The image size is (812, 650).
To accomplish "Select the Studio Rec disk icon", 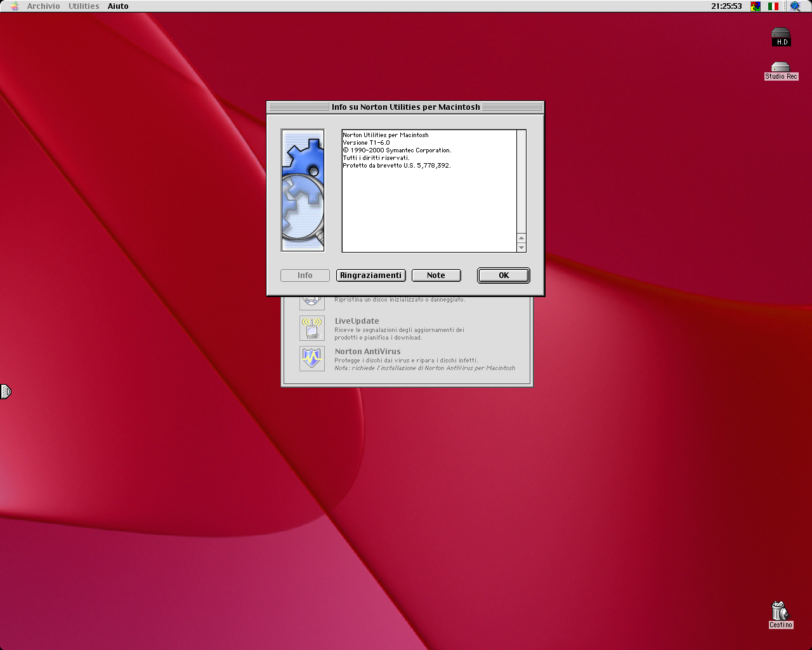I will click(x=781, y=71).
